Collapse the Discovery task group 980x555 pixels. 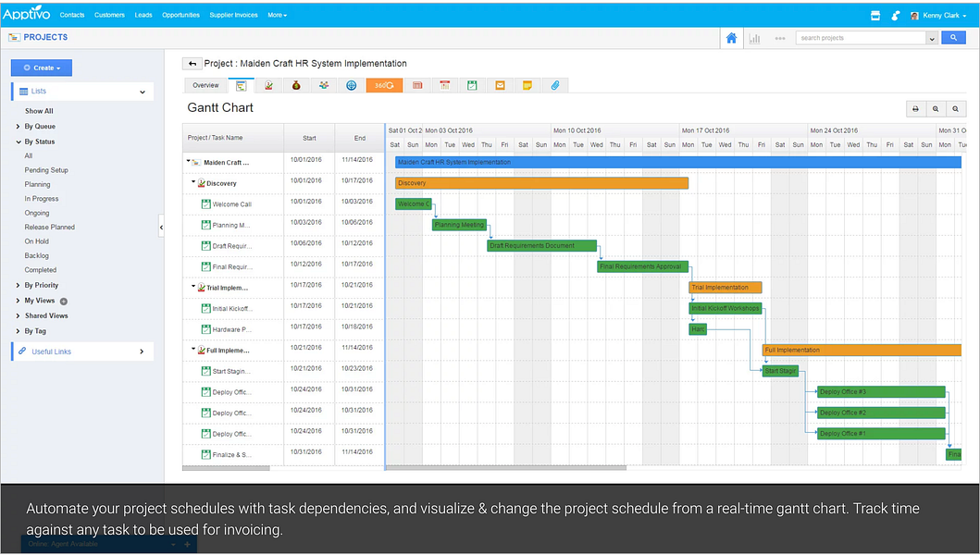(193, 182)
